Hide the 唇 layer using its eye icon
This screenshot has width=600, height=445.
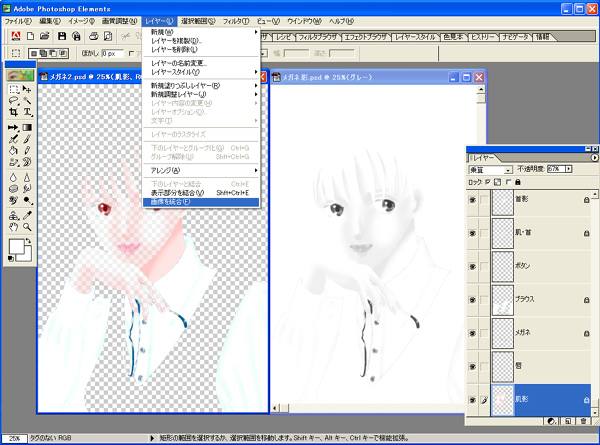point(473,366)
